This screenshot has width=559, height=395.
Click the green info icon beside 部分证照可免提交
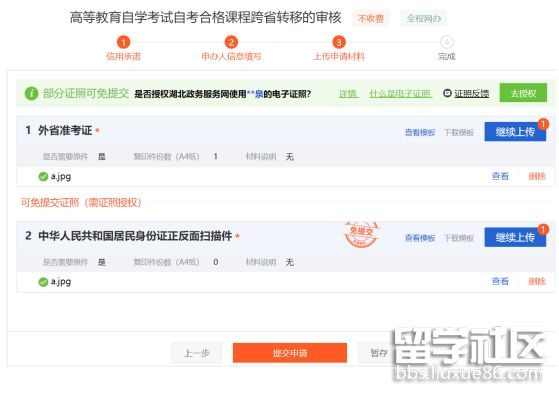[x=31, y=94]
